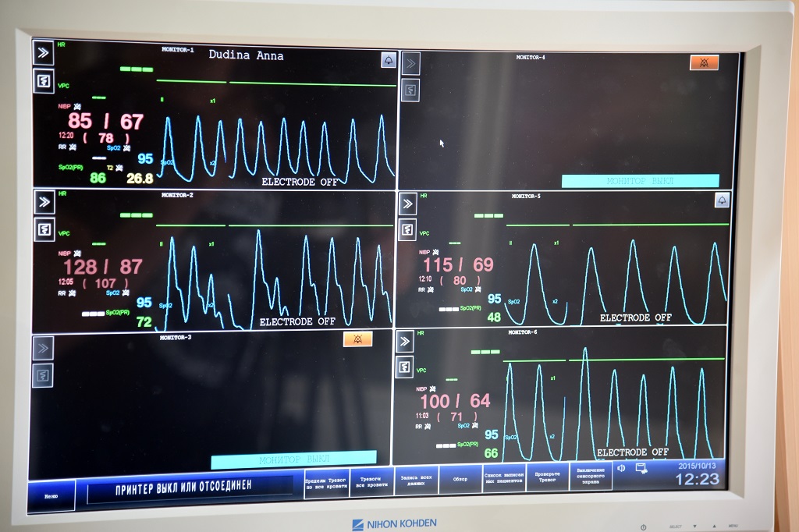This screenshot has width=799, height=532.
Task: Toggle the alarm bell on Monitor-5
Action: [x=722, y=200]
